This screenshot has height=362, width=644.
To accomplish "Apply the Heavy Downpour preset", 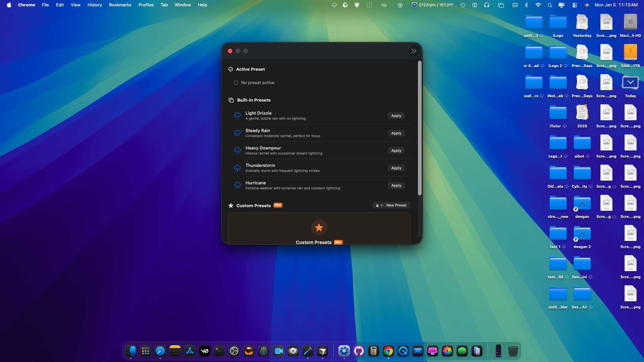I will [x=396, y=150].
